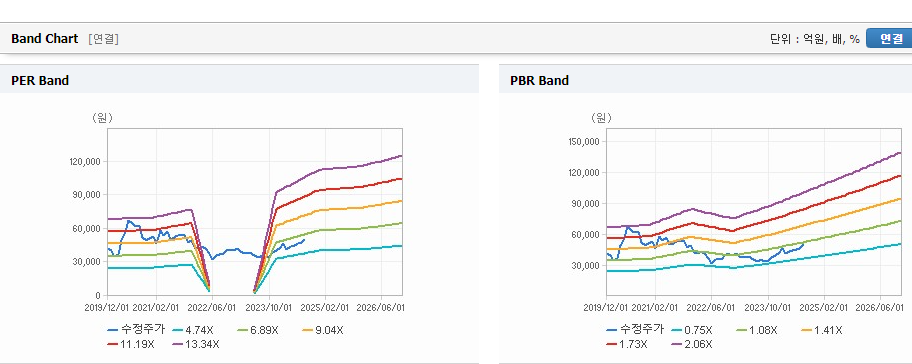Click the (원) unit label on PBR chart
This screenshot has height=364, width=912.
(601, 118)
